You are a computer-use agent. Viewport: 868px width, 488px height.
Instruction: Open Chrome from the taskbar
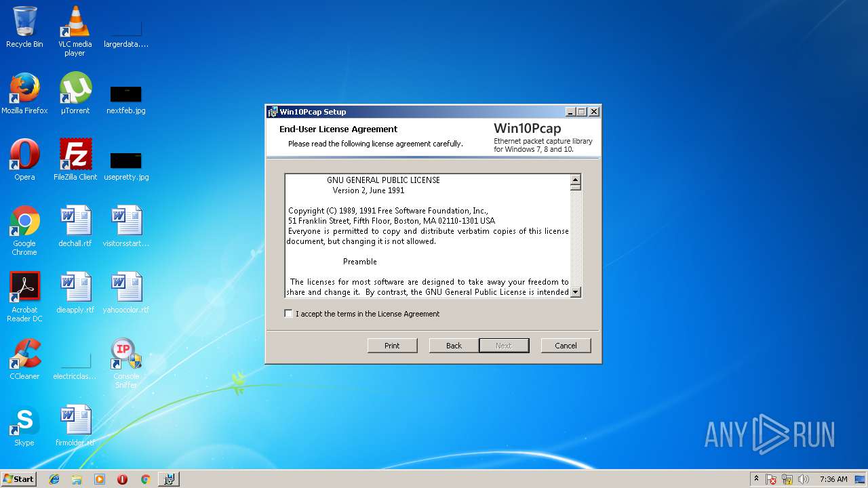[x=145, y=479]
